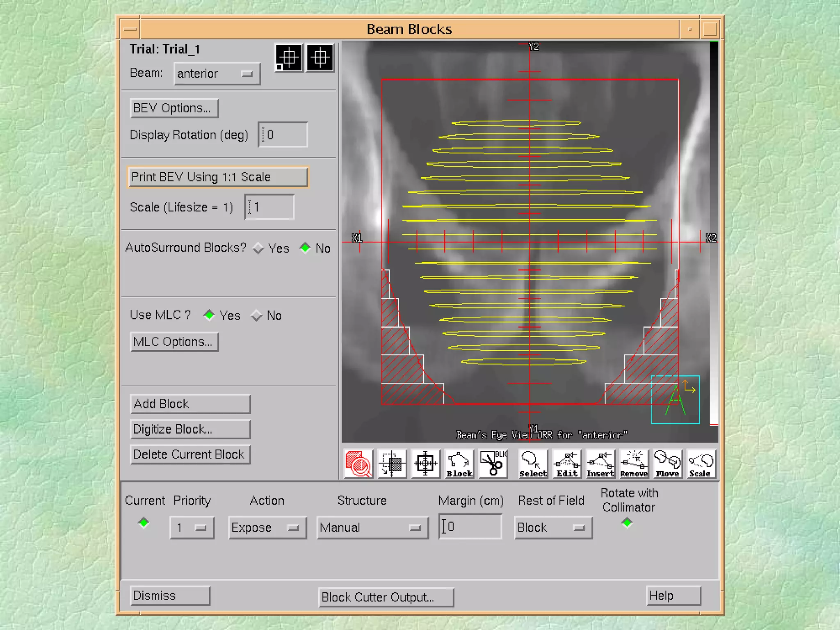This screenshot has height=630, width=840.
Task: Click the red magnifier zoom icon
Action: [x=358, y=464]
